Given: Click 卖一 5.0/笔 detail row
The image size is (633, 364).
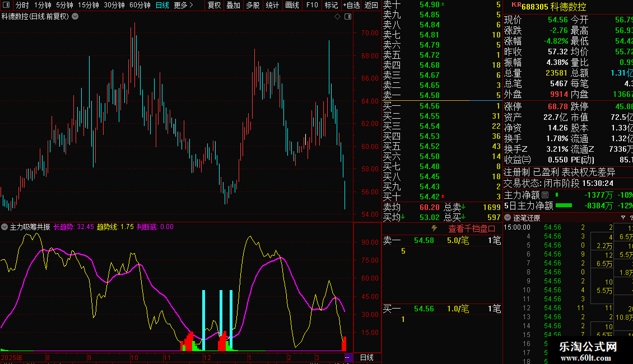Looking at the screenshot, I should point(442,240).
